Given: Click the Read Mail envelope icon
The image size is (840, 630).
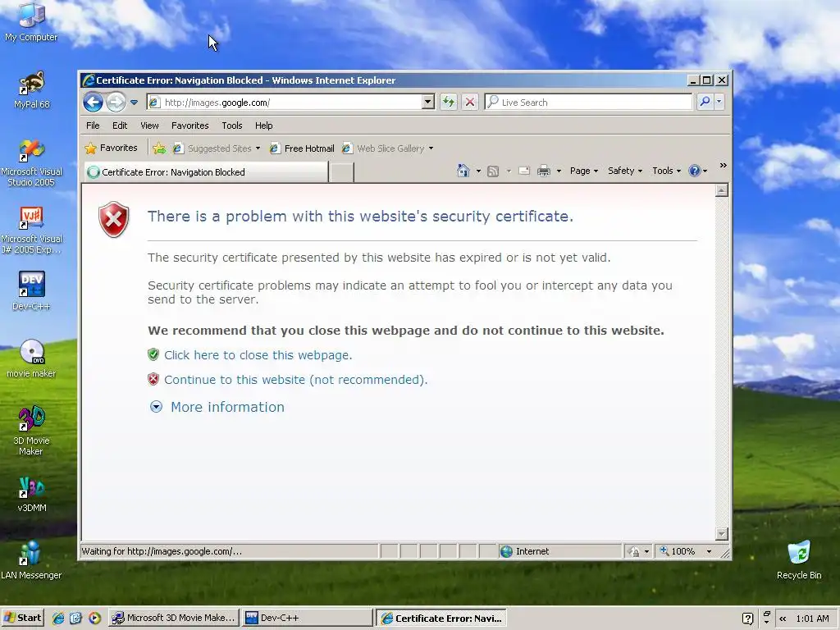Looking at the screenshot, I should tap(524, 171).
